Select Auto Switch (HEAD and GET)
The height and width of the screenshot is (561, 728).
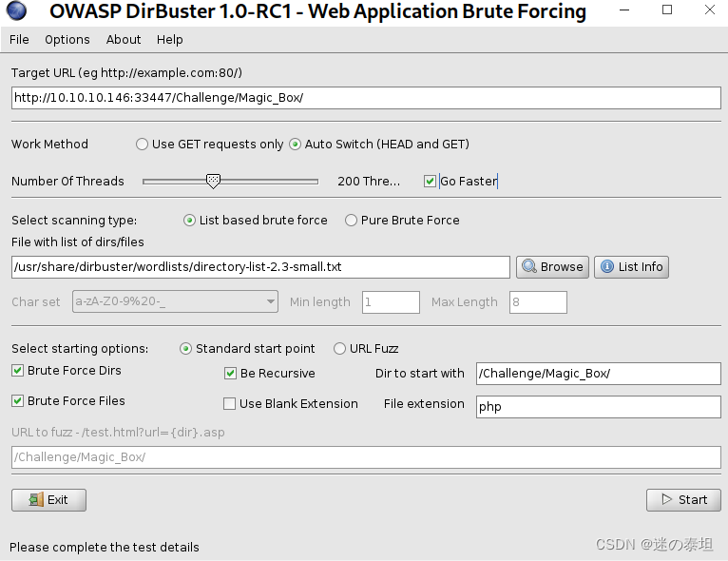pyautogui.click(x=295, y=144)
